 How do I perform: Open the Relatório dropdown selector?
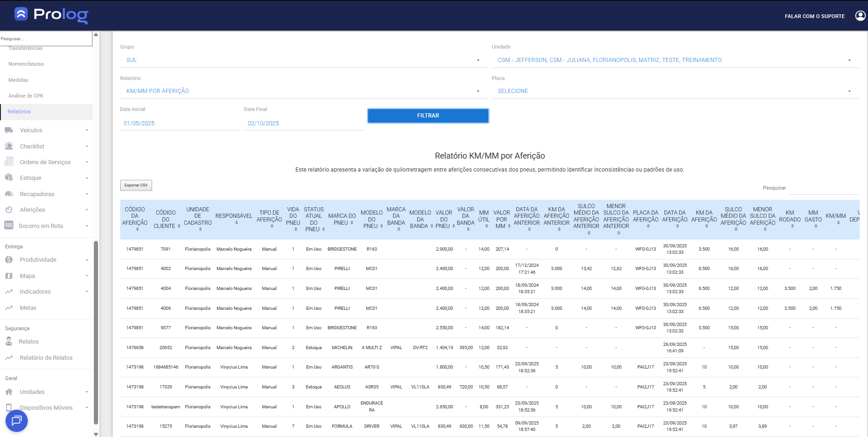click(x=303, y=91)
